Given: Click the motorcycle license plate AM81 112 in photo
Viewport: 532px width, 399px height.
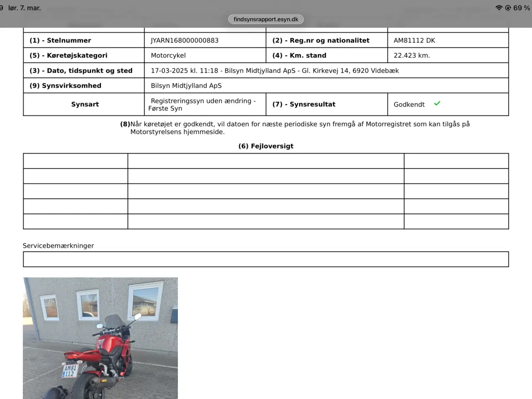Looking at the screenshot, I should (x=70, y=371).
